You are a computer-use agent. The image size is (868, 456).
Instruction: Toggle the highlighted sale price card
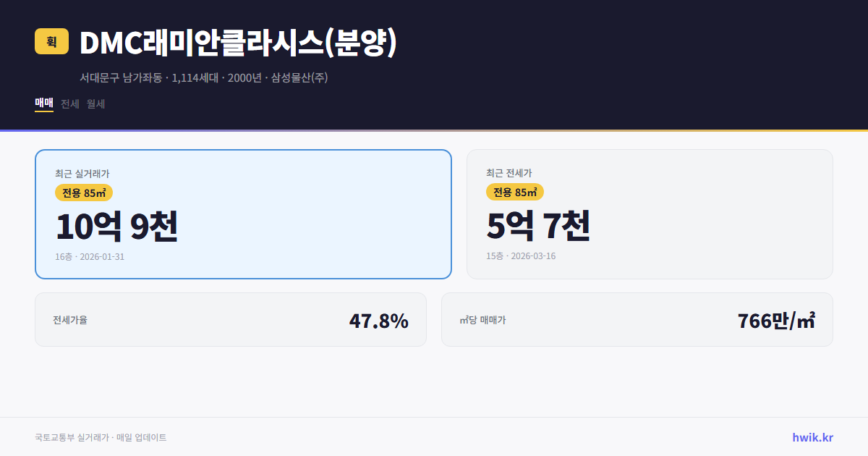tap(243, 214)
